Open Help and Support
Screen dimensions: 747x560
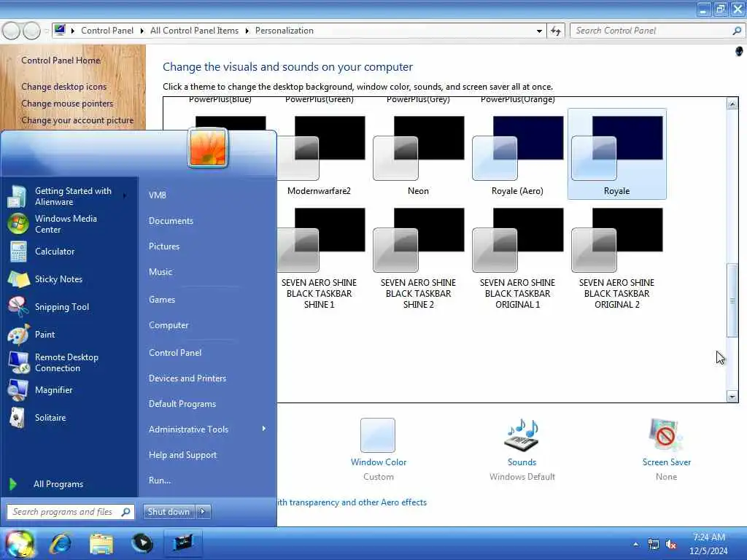182,455
